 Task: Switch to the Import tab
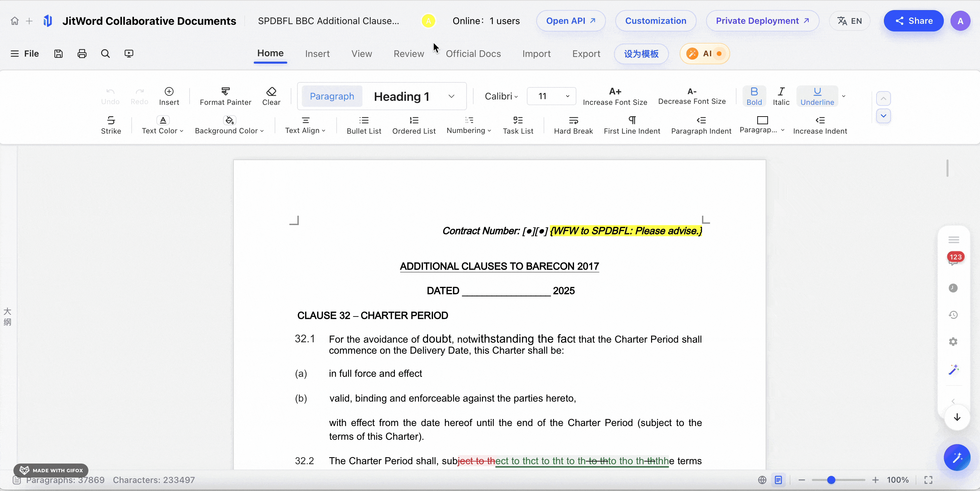point(537,54)
